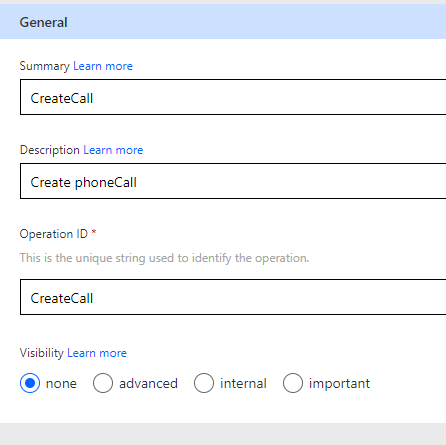Open the Learn more link beside Summary
446x445 pixels.
(x=103, y=66)
